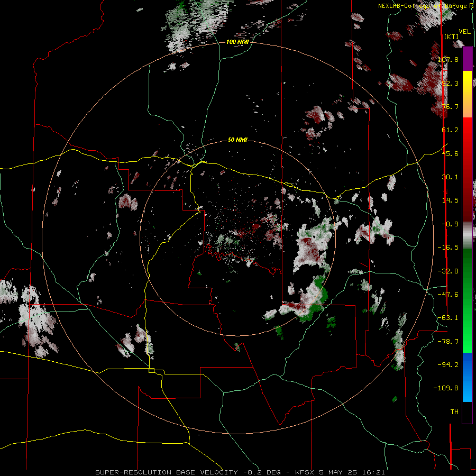
Task: Click the 50 NMI range ring label
Action: (237, 140)
